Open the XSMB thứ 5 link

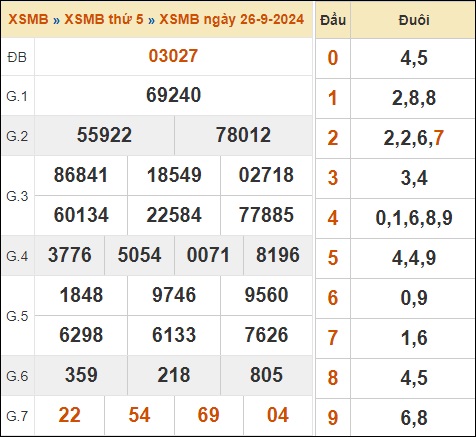[104, 19]
